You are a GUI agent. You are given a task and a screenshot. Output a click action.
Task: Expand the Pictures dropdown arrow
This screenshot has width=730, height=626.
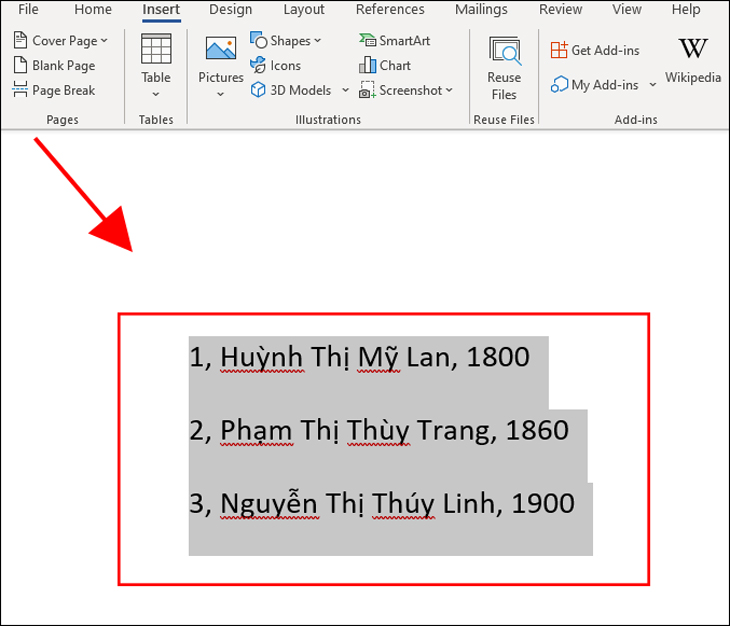pos(221,94)
